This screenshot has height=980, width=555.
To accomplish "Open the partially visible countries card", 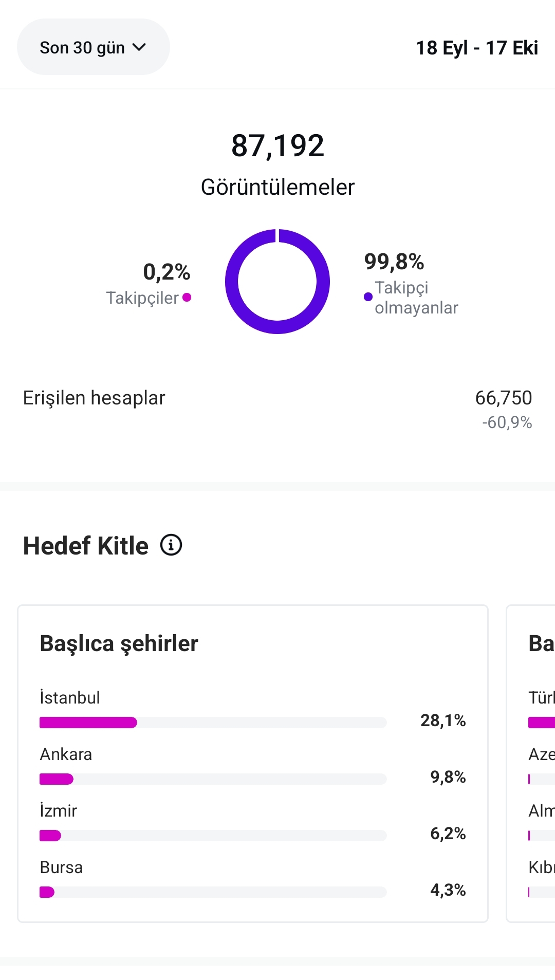I will click(x=531, y=763).
